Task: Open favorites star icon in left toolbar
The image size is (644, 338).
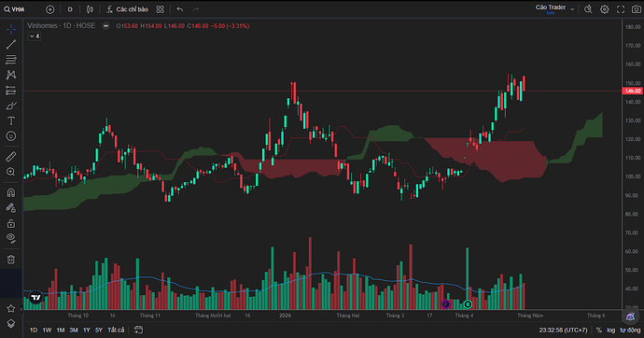Action: pos(11,308)
